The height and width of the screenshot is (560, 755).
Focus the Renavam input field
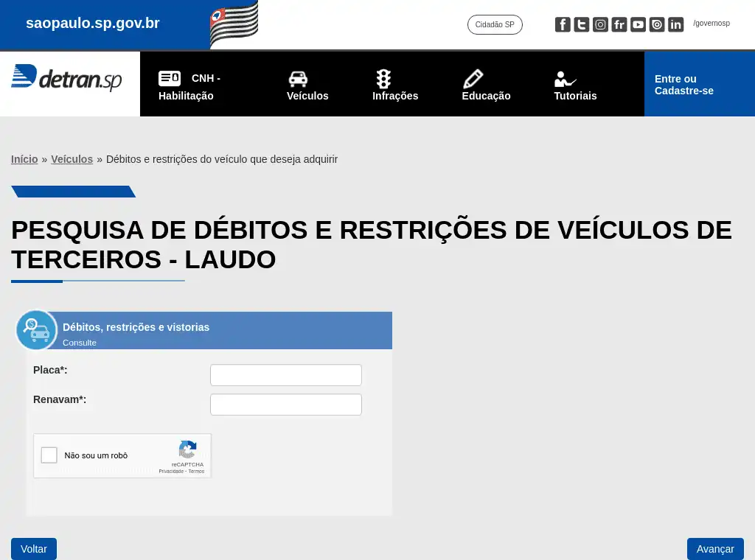pyautogui.click(x=286, y=405)
